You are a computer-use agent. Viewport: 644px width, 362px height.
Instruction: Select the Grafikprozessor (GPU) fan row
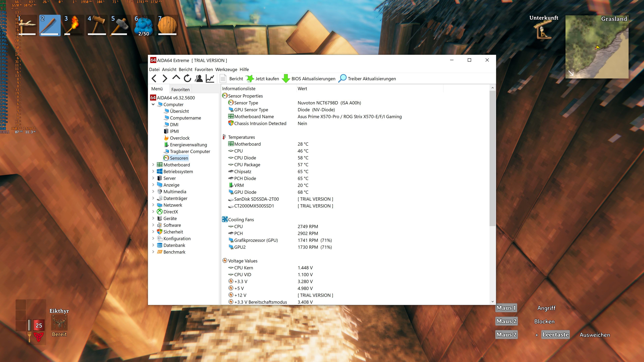click(355, 240)
